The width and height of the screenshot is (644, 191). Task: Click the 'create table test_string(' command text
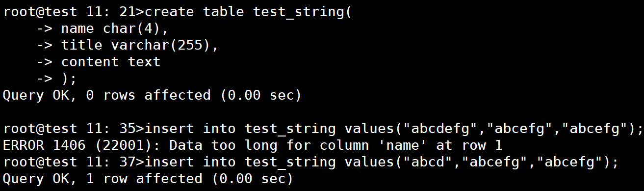tap(248, 12)
